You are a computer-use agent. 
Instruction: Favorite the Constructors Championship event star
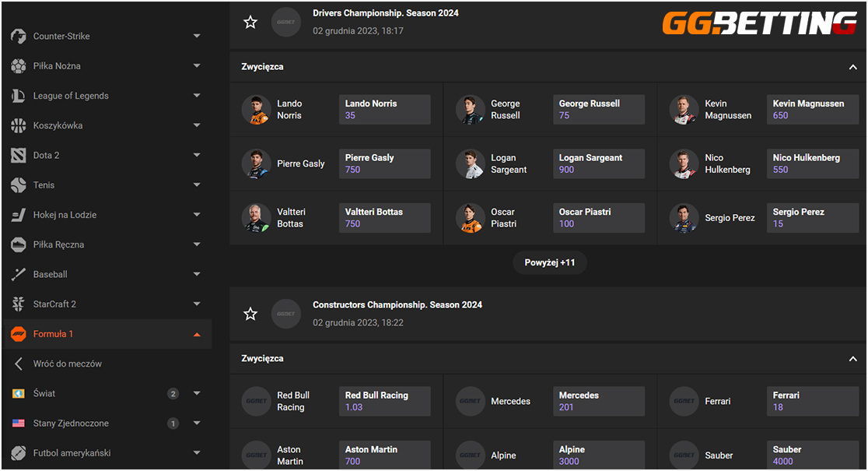(250, 315)
